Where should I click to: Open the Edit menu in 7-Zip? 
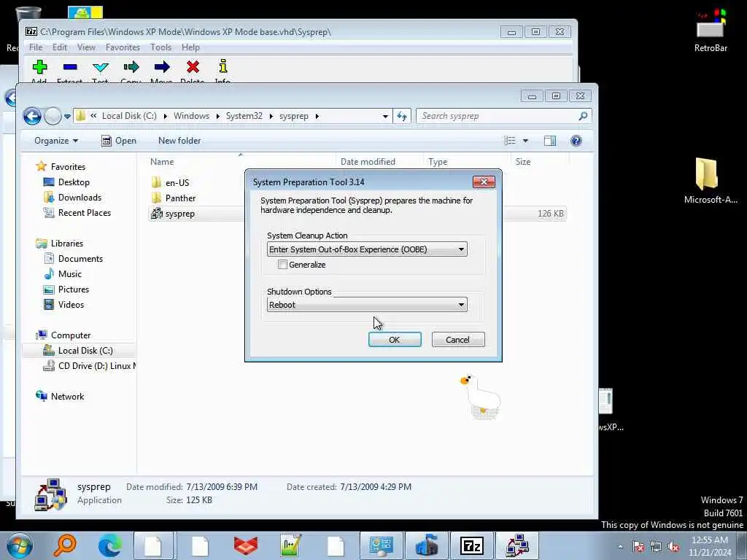pos(60,47)
